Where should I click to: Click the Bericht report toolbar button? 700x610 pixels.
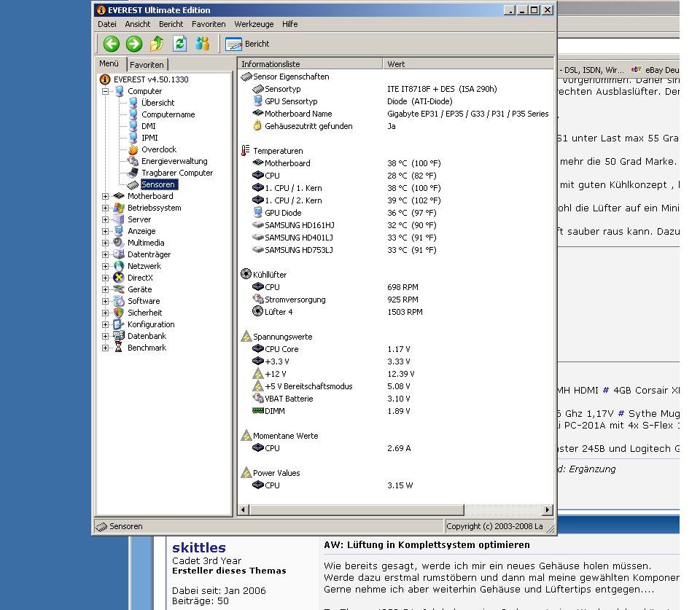(247, 44)
